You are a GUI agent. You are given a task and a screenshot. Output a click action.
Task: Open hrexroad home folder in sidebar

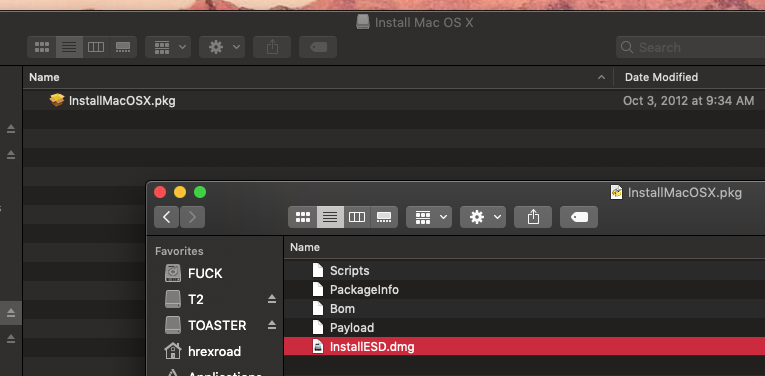coord(215,351)
